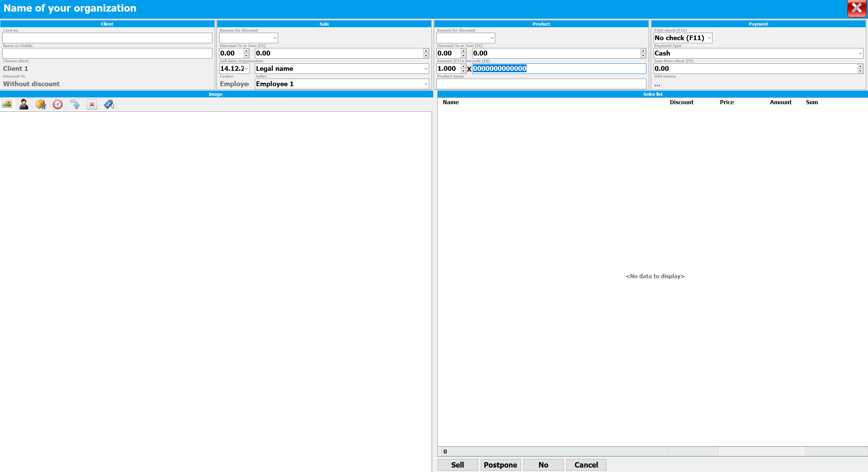Click the tag/label icon in toolbar
This screenshot has width=868, height=472.
tap(108, 105)
